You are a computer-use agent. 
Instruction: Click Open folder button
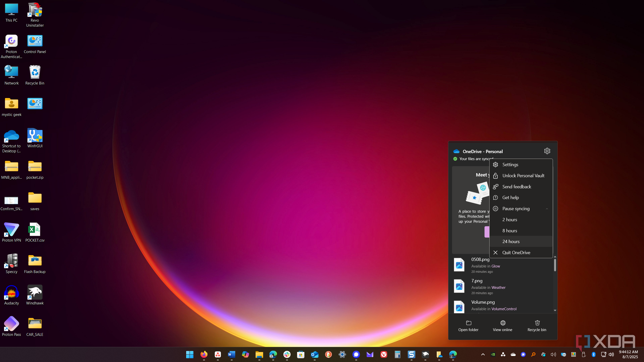point(468,326)
